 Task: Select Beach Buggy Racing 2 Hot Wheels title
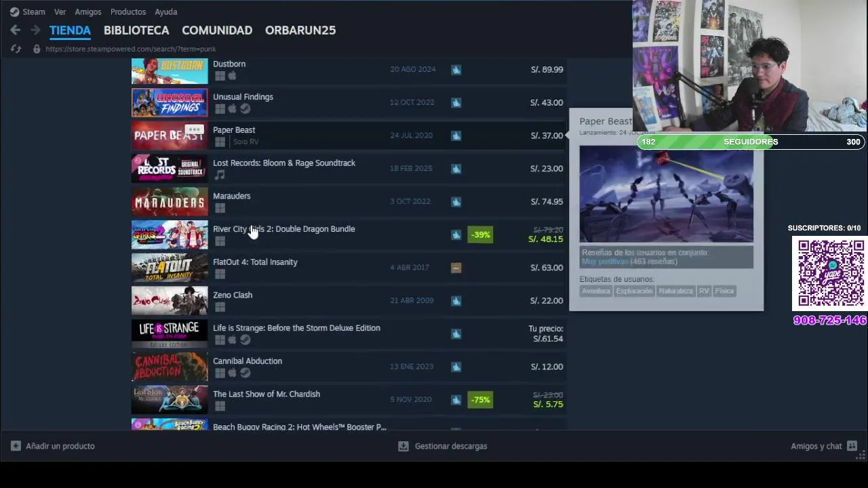click(300, 427)
